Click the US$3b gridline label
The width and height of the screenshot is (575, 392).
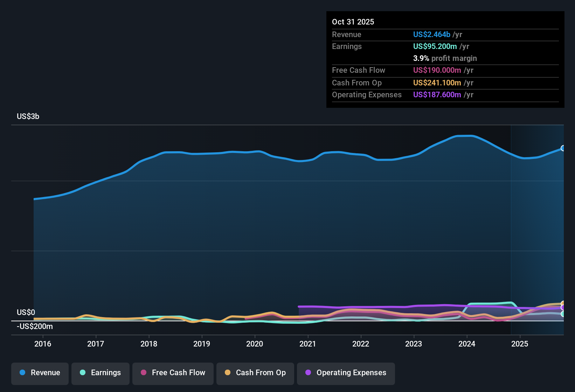click(28, 116)
